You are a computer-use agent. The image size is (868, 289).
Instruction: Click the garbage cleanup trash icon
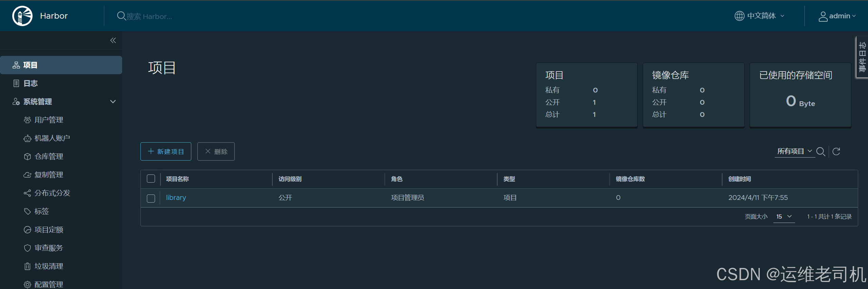click(27, 266)
